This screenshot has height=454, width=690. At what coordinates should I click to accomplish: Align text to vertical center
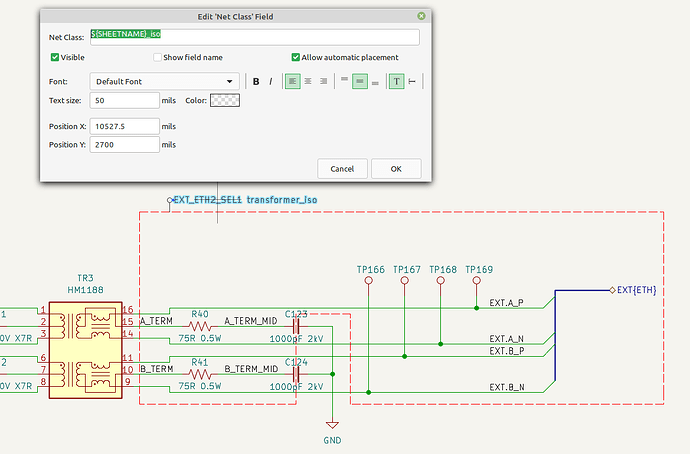tap(359, 81)
